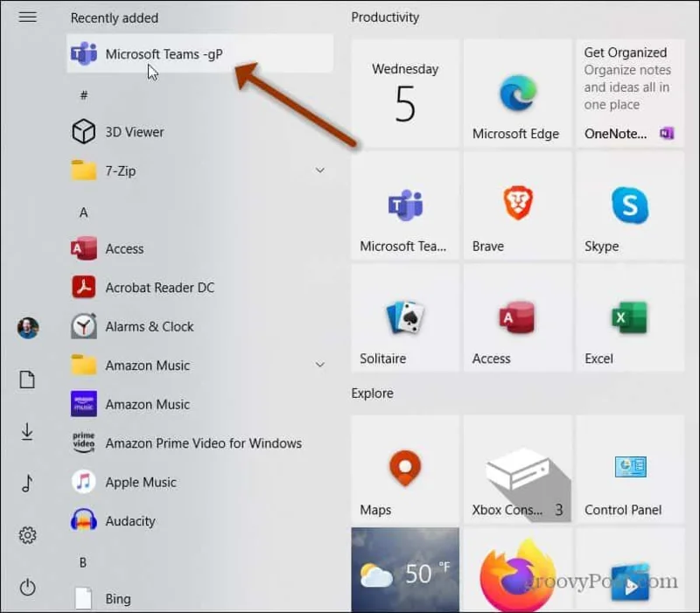Click the B letter index header
Viewport: 700px width, 613px height.
[x=83, y=562]
